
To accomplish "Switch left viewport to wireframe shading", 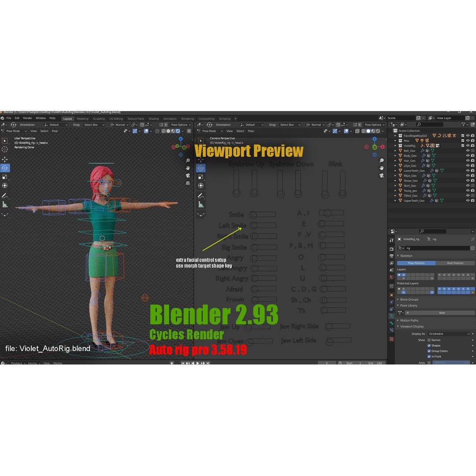I will tap(164, 131).
